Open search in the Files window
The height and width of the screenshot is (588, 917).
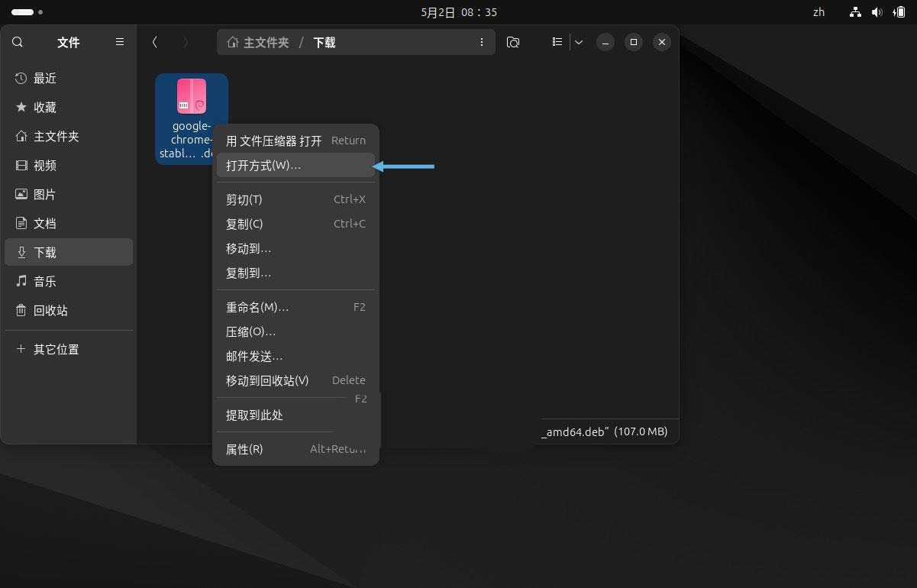tap(17, 42)
